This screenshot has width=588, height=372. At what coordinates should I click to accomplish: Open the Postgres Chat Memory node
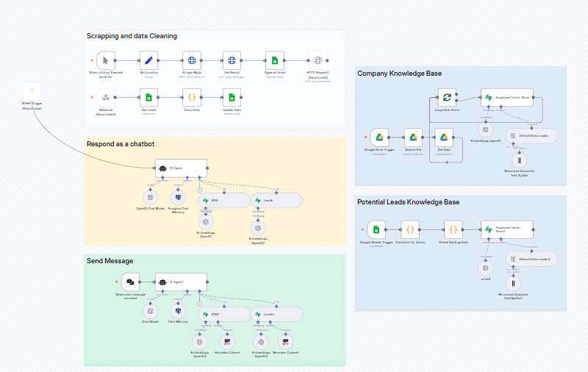178,198
